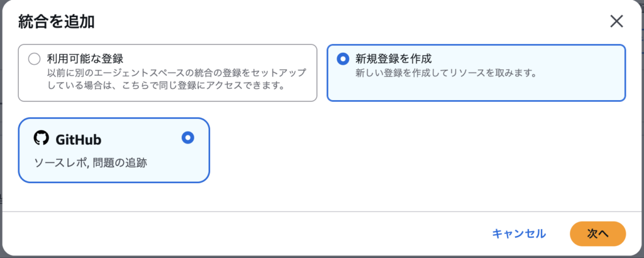Click the GitHub octocat logo icon
Image resolution: width=644 pixels, height=258 pixels.
pyautogui.click(x=41, y=138)
